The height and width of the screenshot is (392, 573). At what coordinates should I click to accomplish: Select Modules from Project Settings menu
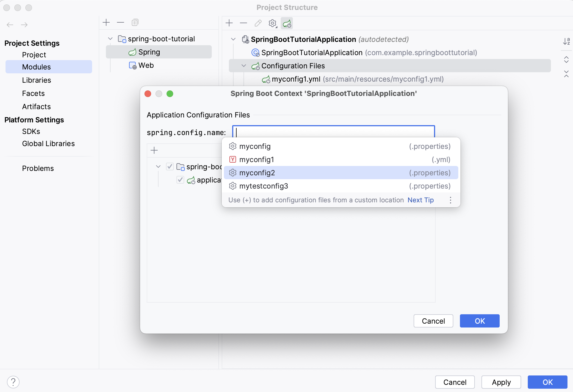(x=36, y=66)
